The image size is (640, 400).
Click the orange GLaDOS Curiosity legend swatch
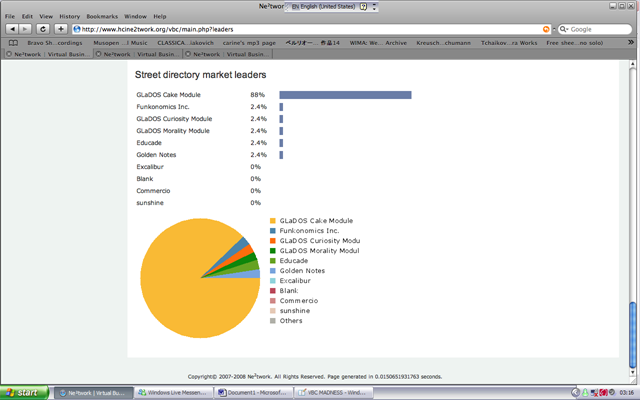click(x=273, y=241)
